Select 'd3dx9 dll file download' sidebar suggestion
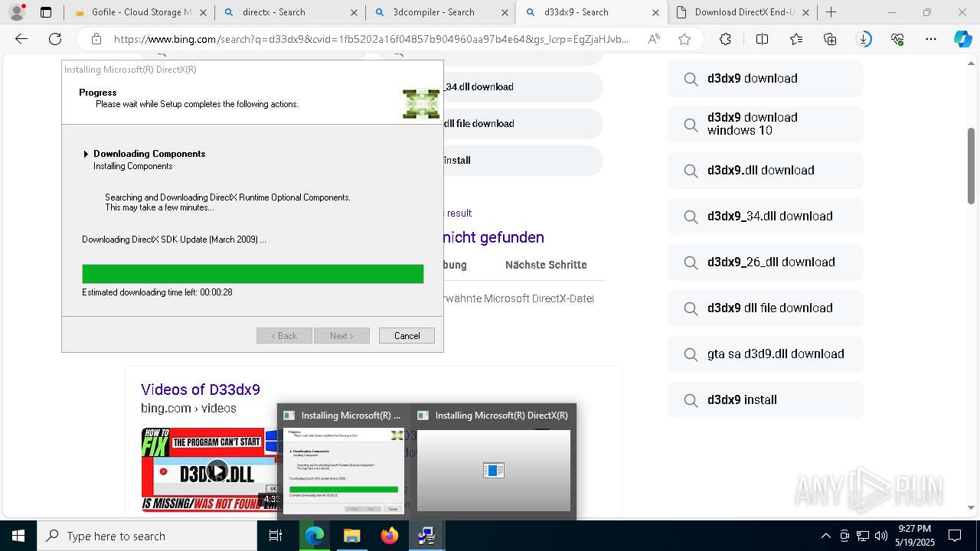Image resolution: width=980 pixels, height=551 pixels. click(x=766, y=308)
